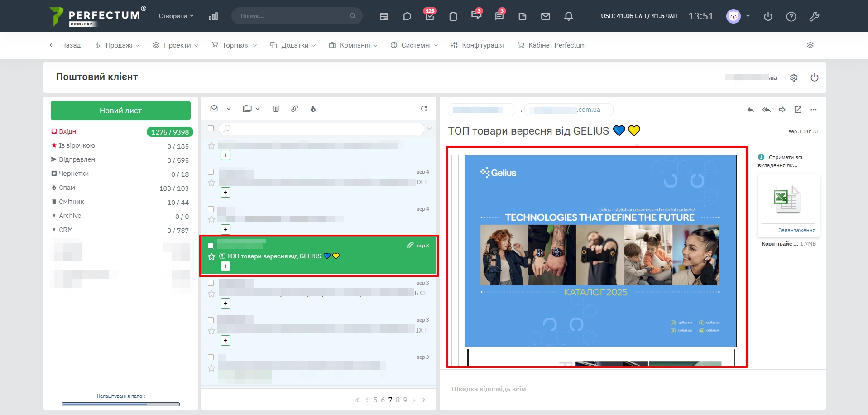The width and height of the screenshot is (868, 415).
Task: Open the Проекти menu
Action: point(176,45)
